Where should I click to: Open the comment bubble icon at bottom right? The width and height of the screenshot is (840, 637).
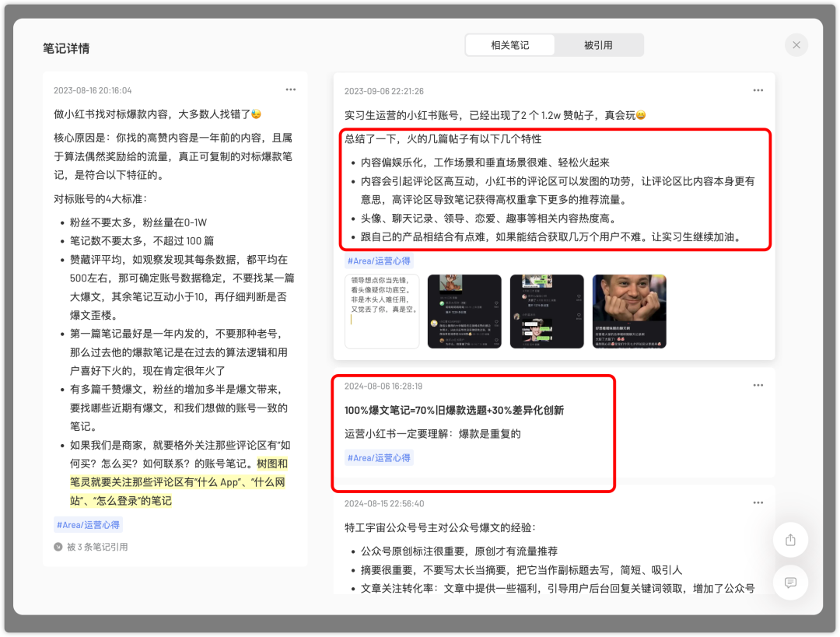click(791, 583)
